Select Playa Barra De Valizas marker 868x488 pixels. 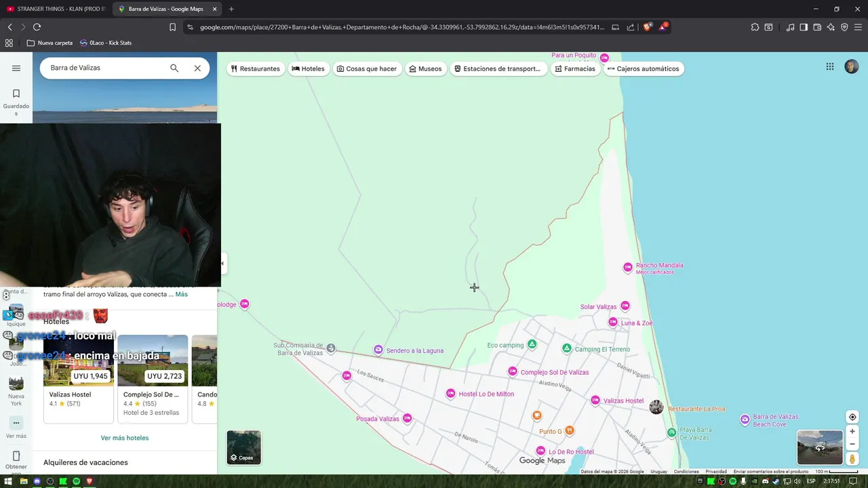672,432
